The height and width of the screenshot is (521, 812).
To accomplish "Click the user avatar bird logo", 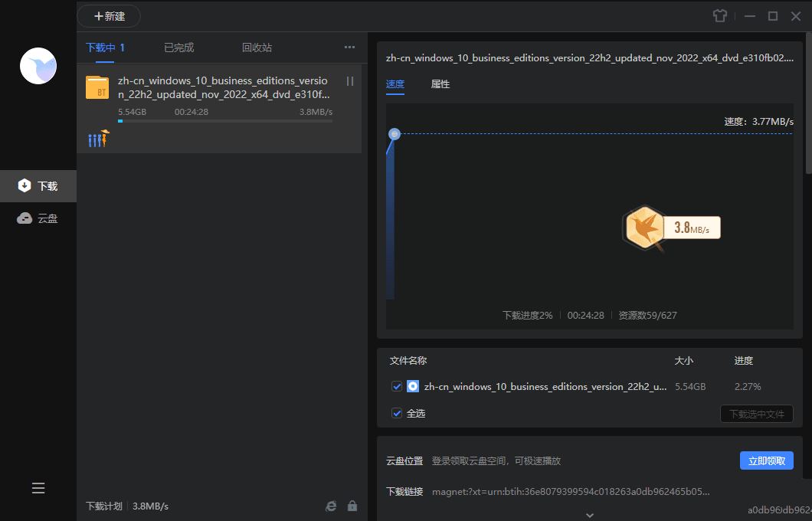I will [x=38, y=66].
